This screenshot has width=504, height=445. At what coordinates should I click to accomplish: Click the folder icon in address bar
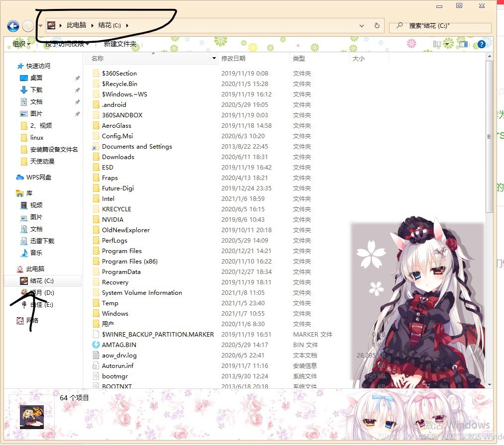click(51, 25)
